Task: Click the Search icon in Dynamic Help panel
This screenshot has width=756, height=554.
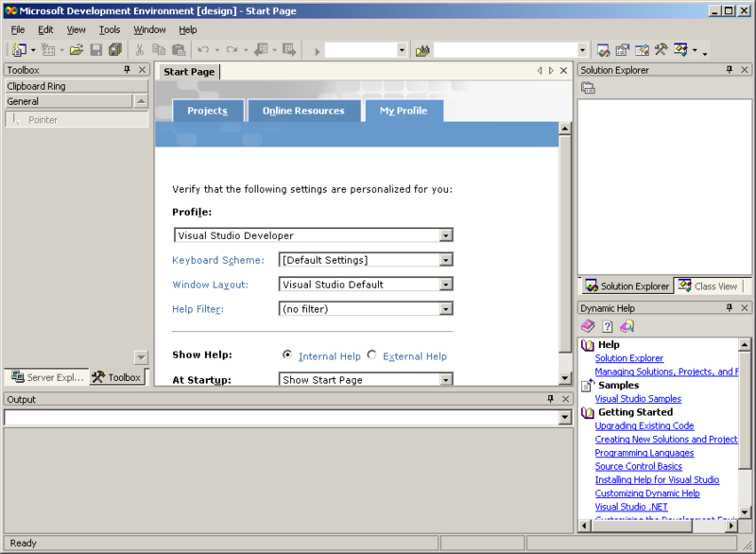Action: point(627,326)
